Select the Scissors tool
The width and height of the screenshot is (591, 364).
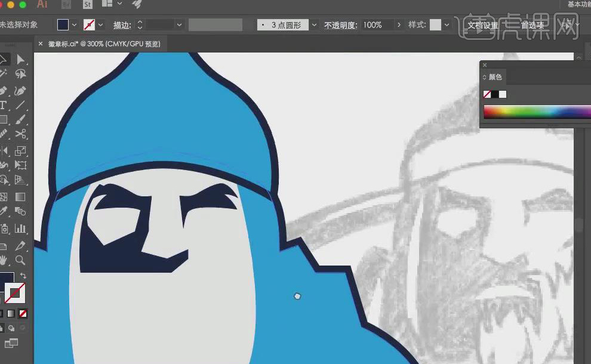click(20, 134)
